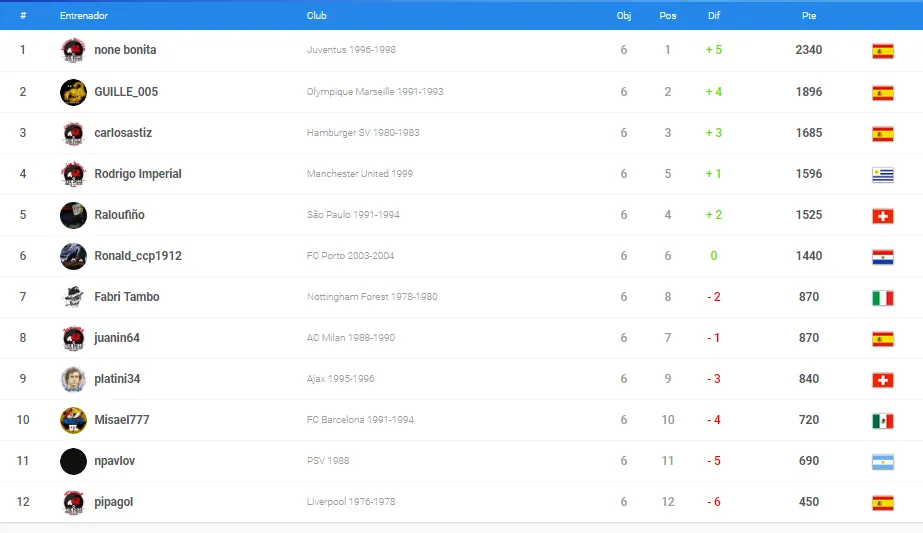Viewport: 923px width, 533px height.
Task: Sort by the Club column header
Action: (x=316, y=16)
